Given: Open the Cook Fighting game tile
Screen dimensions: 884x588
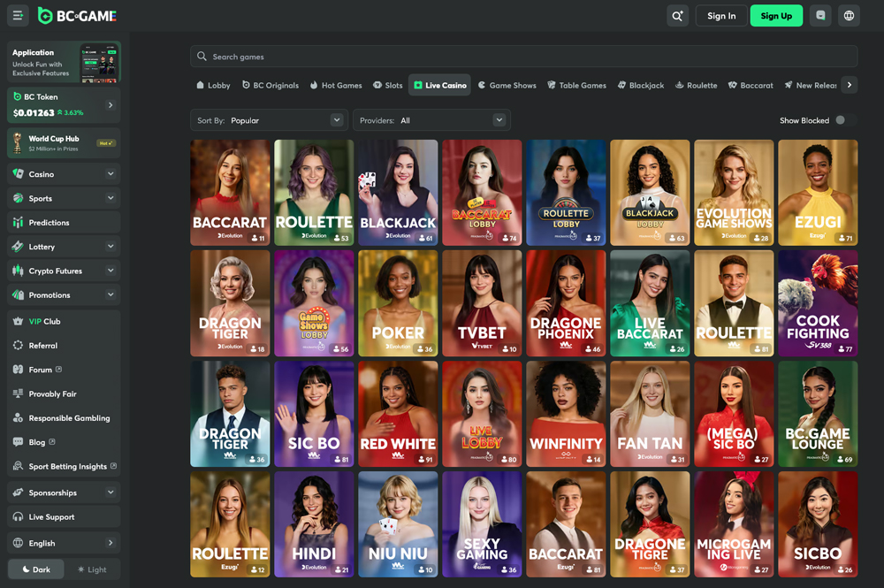Looking at the screenshot, I should point(818,303).
